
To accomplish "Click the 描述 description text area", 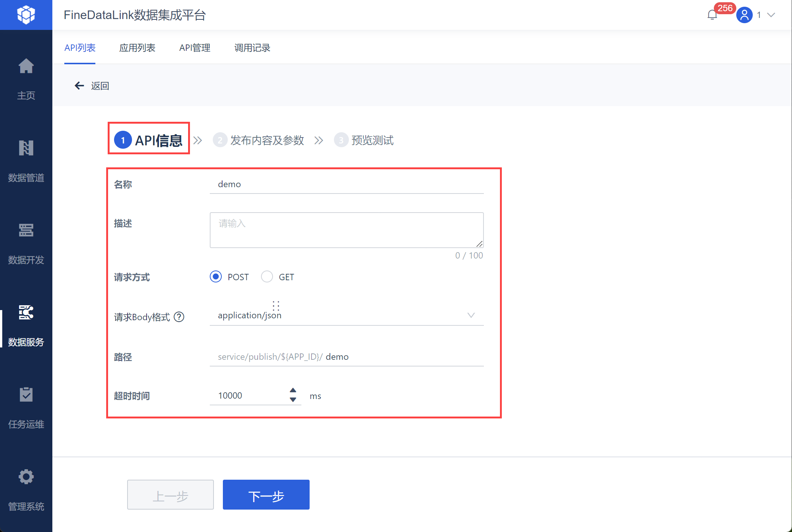I will [x=346, y=230].
